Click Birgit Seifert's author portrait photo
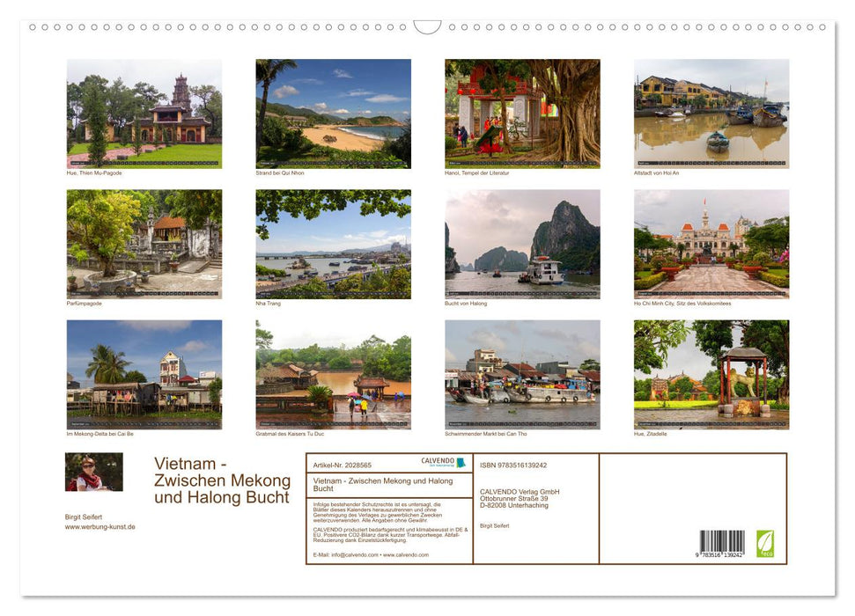 tap(93, 473)
